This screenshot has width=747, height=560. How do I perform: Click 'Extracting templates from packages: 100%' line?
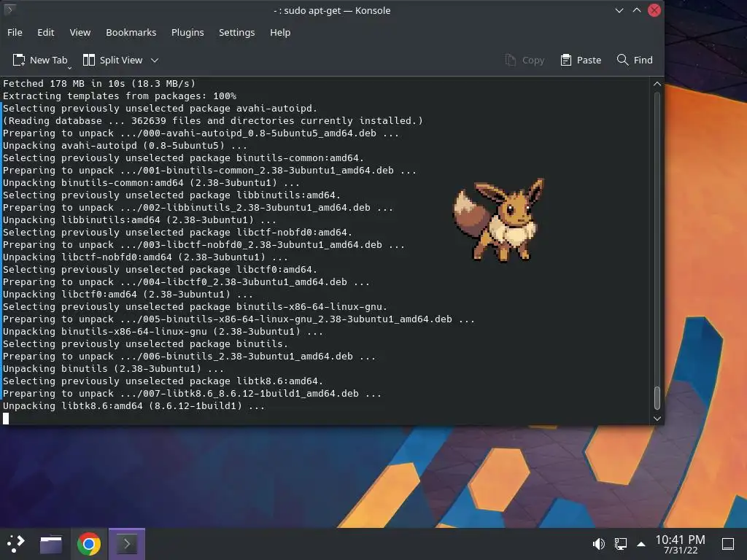click(x=120, y=96)
